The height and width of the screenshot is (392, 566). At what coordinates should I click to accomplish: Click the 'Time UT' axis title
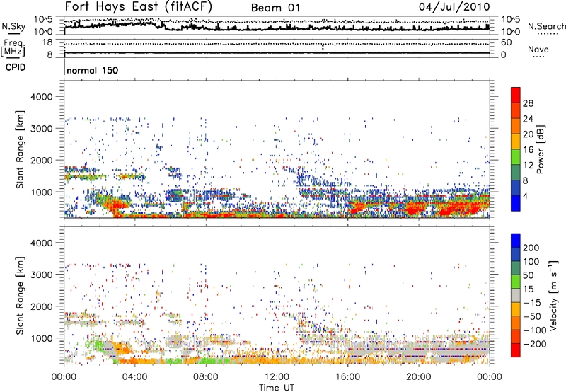coord(277,388)
